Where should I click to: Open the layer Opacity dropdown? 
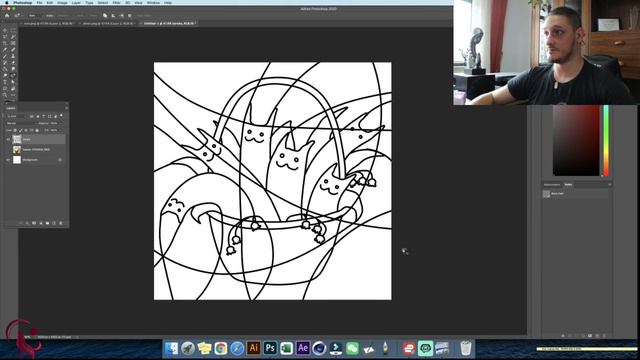(x=61, y=123)
